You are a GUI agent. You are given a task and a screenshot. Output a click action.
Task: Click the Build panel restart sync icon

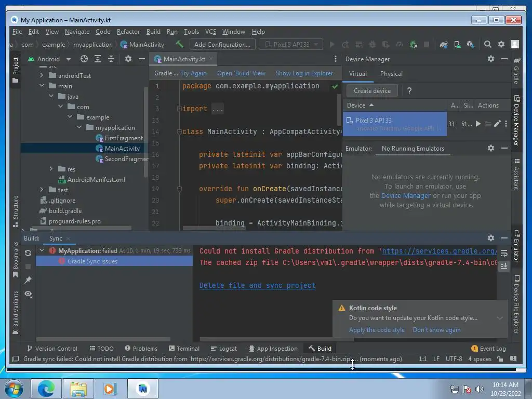click(x=28, y=253)
